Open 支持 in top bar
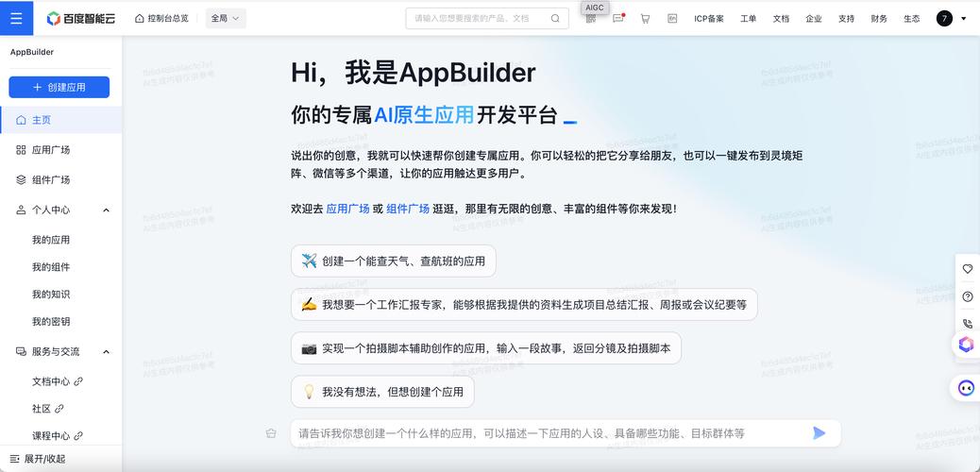 tap(846, 19)
